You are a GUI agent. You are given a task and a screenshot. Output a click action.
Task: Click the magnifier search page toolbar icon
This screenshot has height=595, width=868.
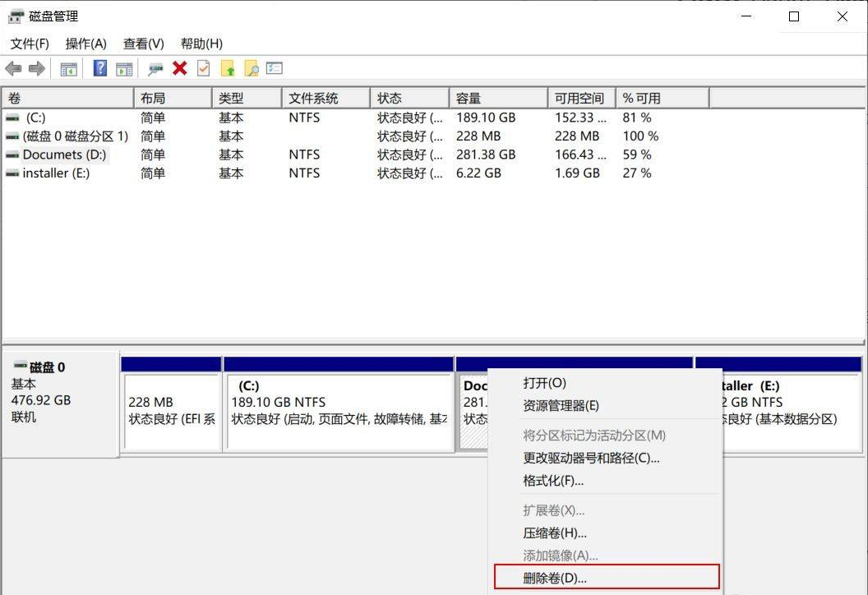click(x=251, y=69)
